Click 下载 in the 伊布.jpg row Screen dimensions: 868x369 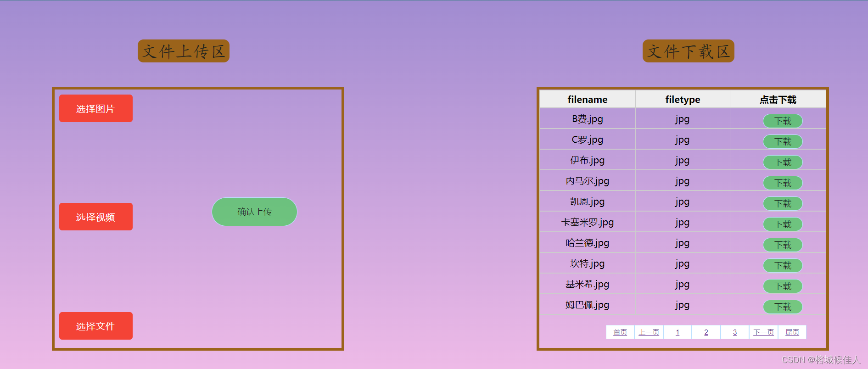click(x=783, y=162)
